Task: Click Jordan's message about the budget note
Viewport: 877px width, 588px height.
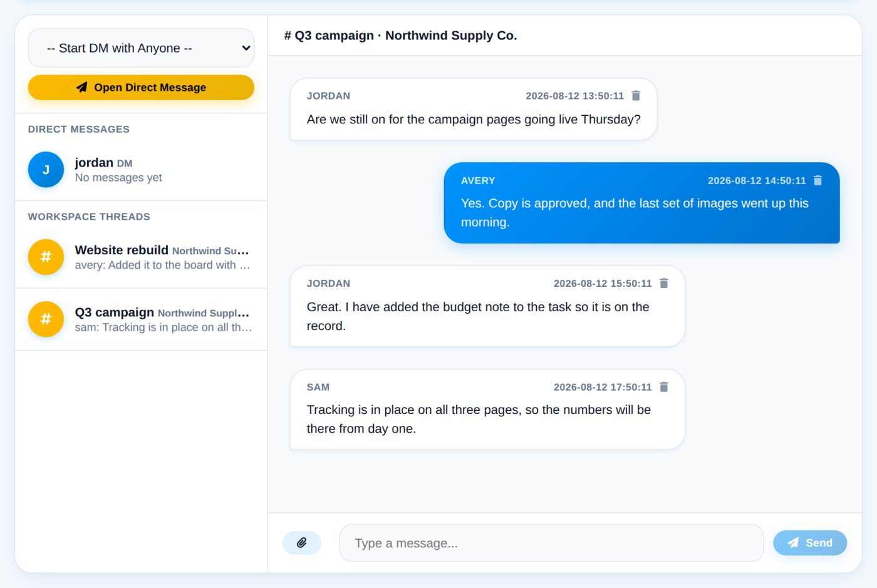Action: pyautogui.click(x=487, y=306)
